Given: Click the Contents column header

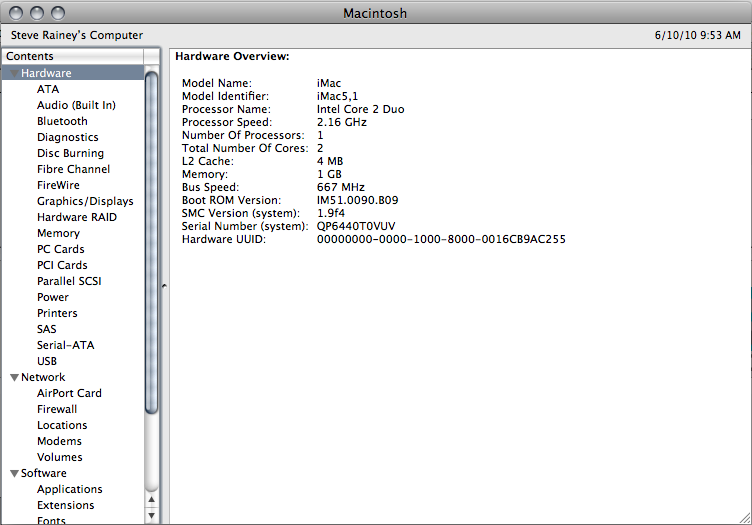Looking at the screenshot, I should point(72,56).
